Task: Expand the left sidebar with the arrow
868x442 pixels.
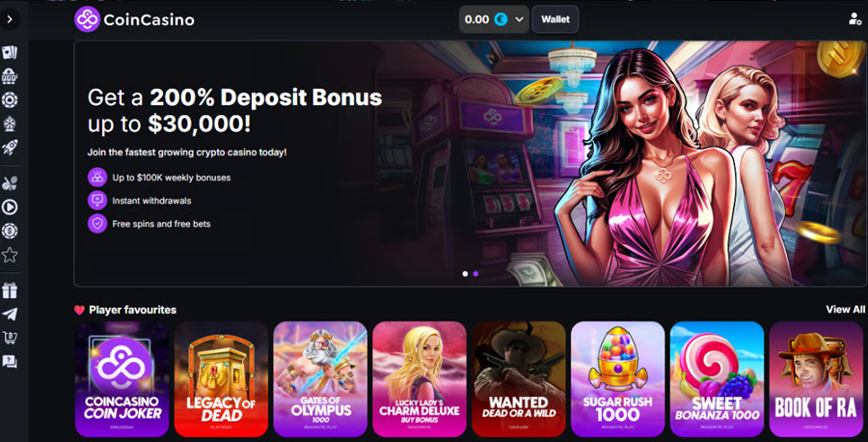Action: pos(10,19)
